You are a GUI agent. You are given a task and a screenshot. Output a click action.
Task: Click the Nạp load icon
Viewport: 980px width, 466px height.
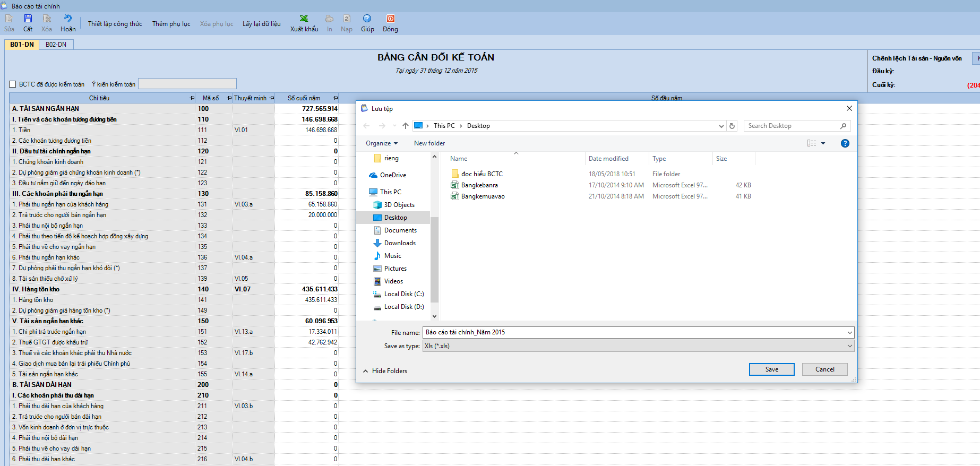click(347, 19)
